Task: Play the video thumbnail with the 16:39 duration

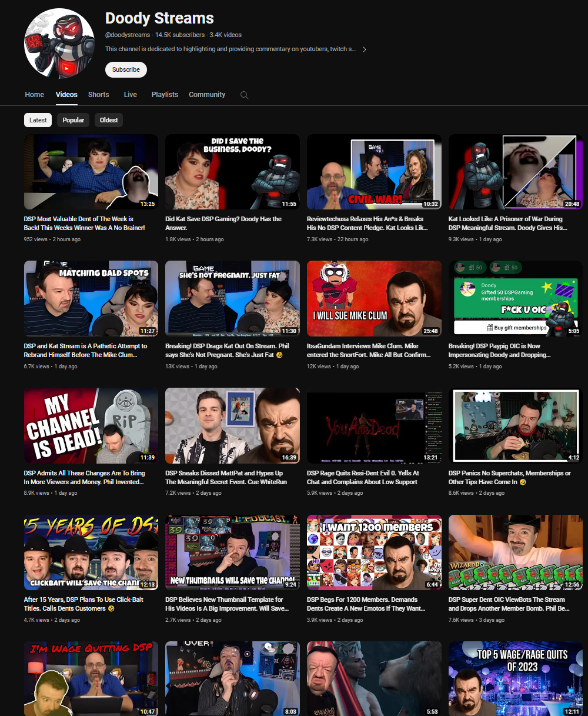Action: click(232, 425)
